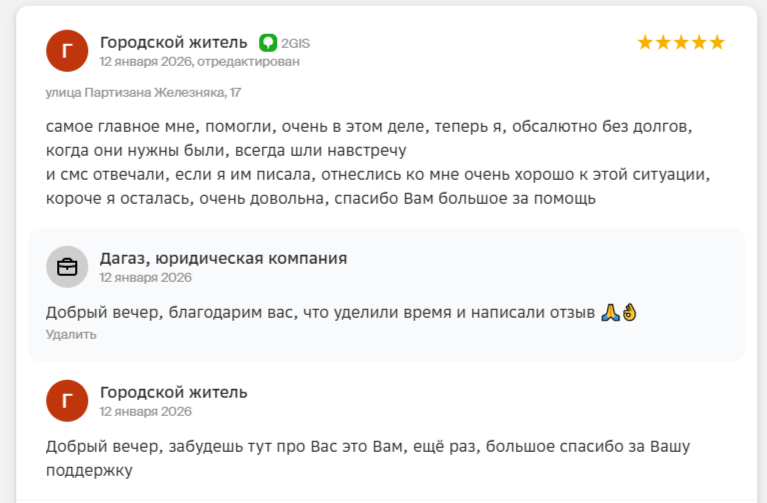The image size is (767, 503).
Task: Open Городской житель profile on the top review
Action: (x=173, y=42)
